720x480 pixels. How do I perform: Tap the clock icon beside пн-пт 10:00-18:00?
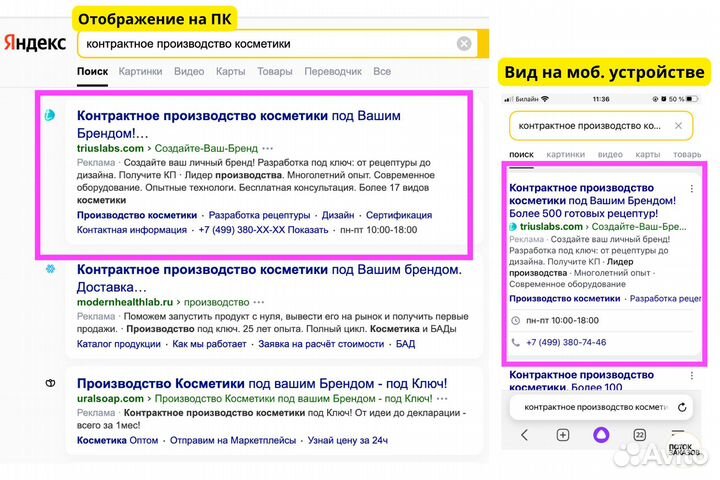click(516, 321)
